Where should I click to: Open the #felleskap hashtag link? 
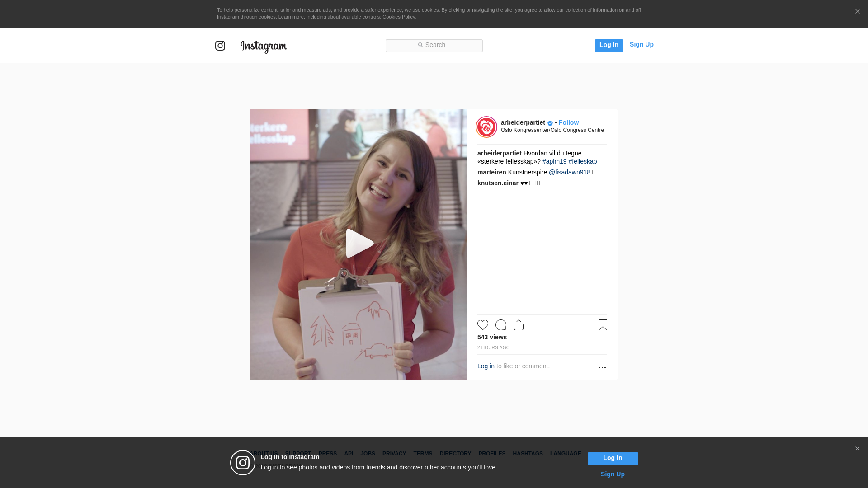click(582, 161)
